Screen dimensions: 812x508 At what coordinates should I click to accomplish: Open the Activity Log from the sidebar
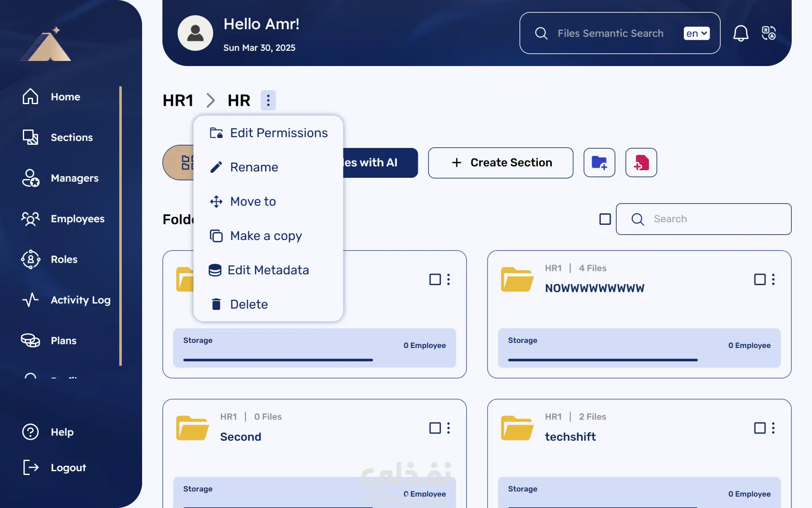[80, 300]
